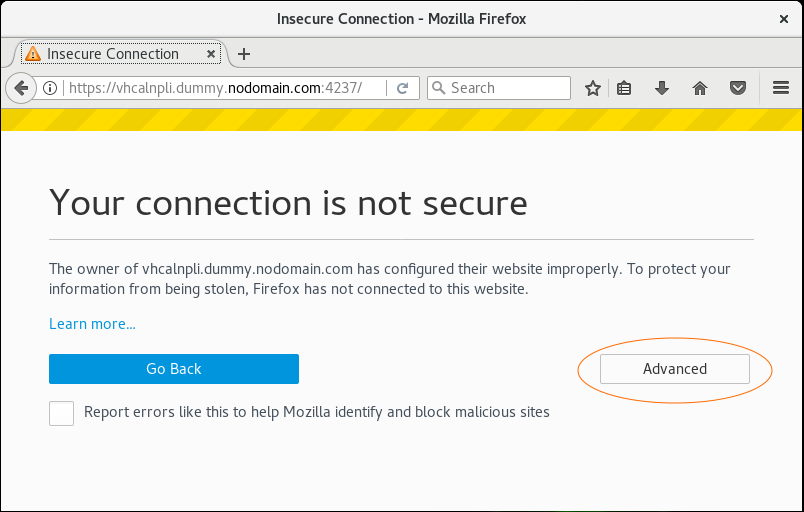Click the search magnifier icon
This screenshot has width=804, height=512.
(x=438, y=88)
